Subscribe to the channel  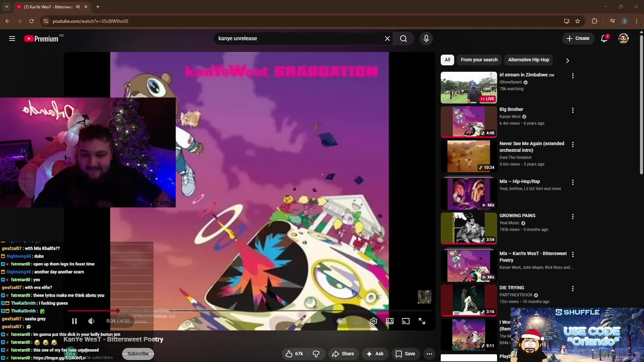pos(138,353)
